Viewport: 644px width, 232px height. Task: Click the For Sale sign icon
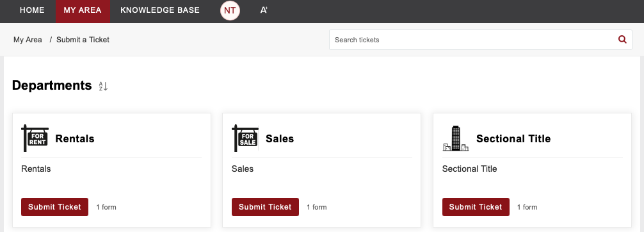[x=245, y=138]
